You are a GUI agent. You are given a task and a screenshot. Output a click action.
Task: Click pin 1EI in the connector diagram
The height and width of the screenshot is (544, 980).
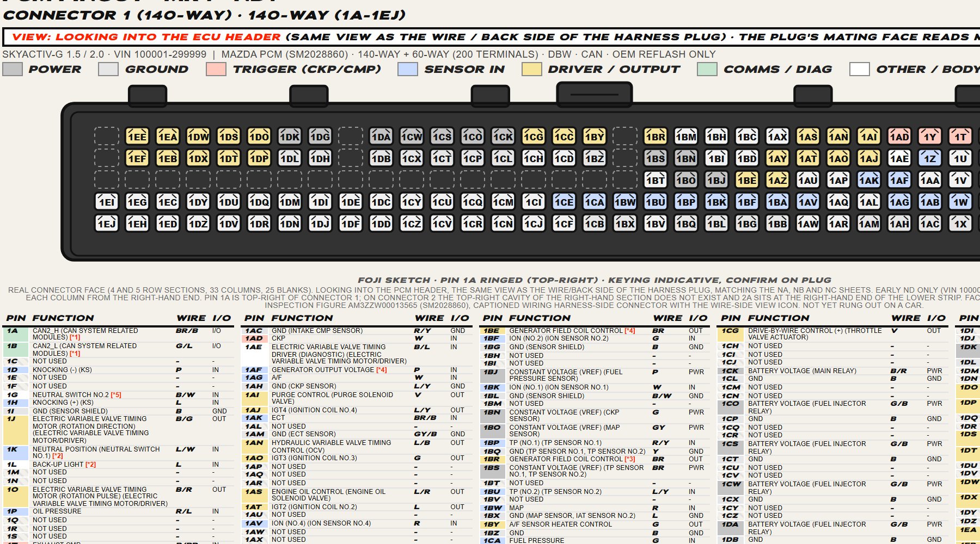(107, 202)
